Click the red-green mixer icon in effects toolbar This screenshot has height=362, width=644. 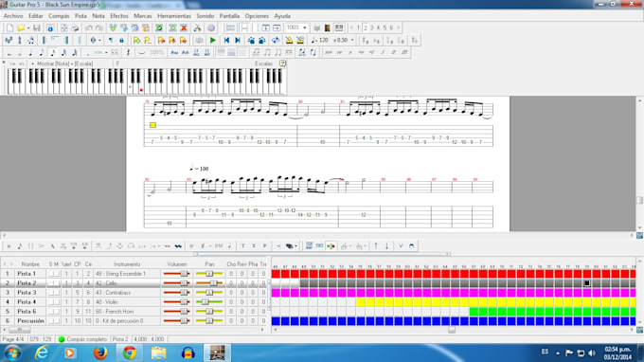[x=331, y=245]
